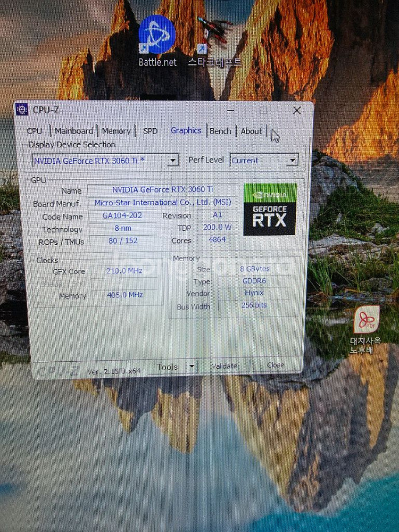The image size is (399, 532).
Task: Click the Tools button
Action: click(167, 367)
